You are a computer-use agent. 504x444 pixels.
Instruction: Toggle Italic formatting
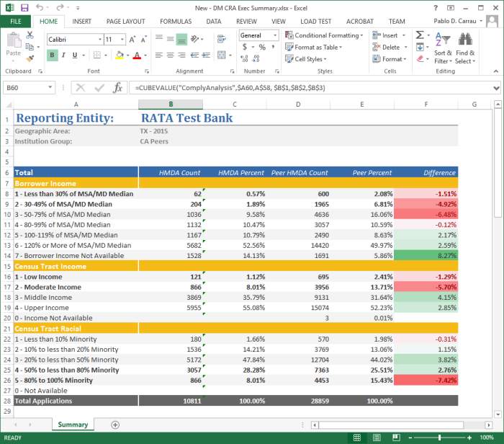point(63,55)
